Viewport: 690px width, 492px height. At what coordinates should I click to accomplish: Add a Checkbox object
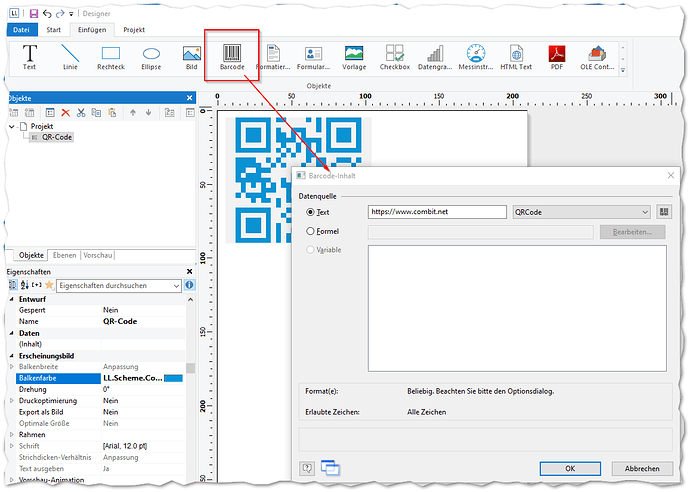click(x=395, y=57)
